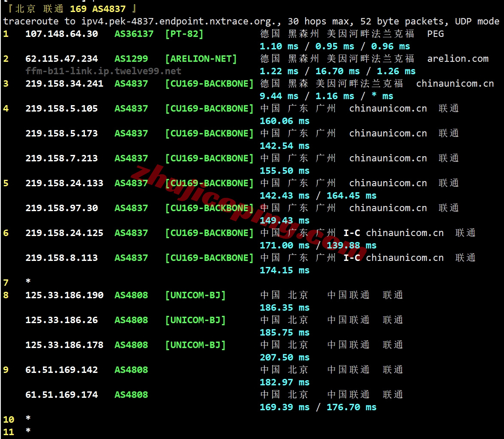Click the [PT-82] network label

click(184, 34)
